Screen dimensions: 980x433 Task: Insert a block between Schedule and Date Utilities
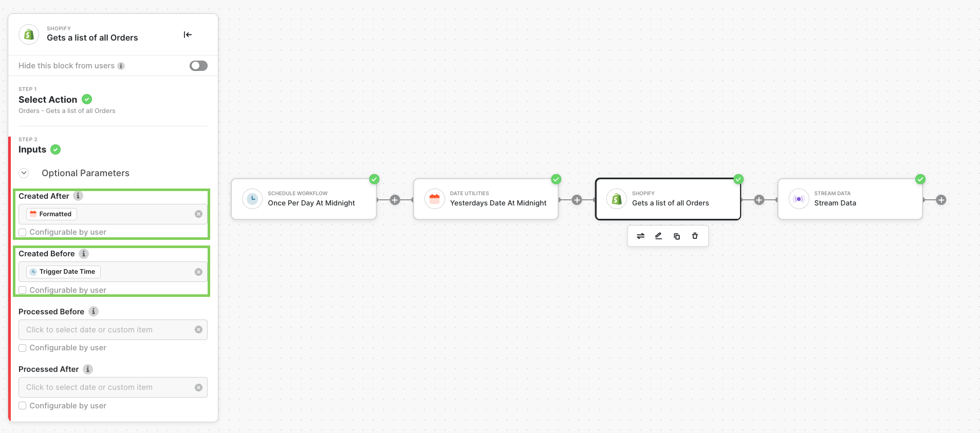pyautogui.click(x=395, y=200)
